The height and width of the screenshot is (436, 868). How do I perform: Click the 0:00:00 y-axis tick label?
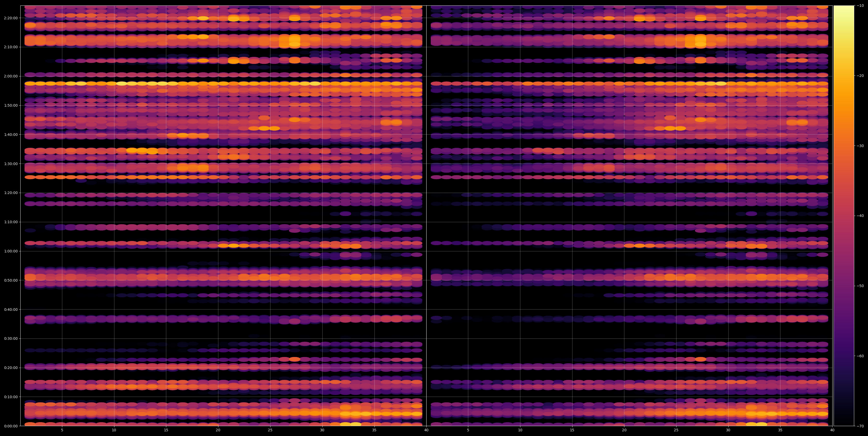(x=11, y=426)
